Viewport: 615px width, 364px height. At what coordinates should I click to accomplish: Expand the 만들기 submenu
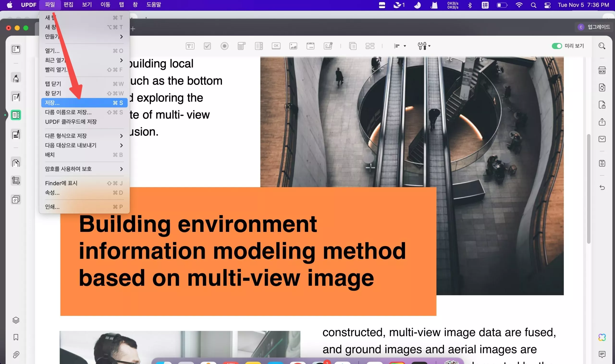(x=84, y=37)
